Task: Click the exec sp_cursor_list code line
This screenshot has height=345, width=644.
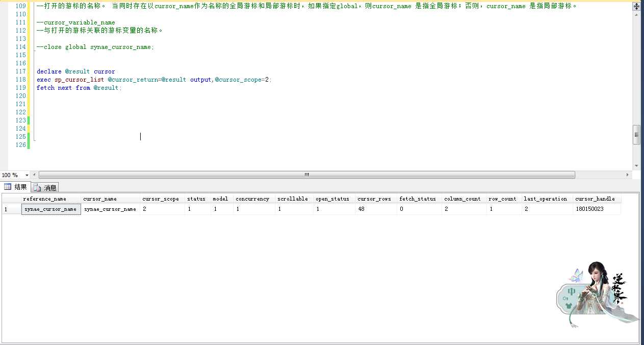Action: [154, 80]
